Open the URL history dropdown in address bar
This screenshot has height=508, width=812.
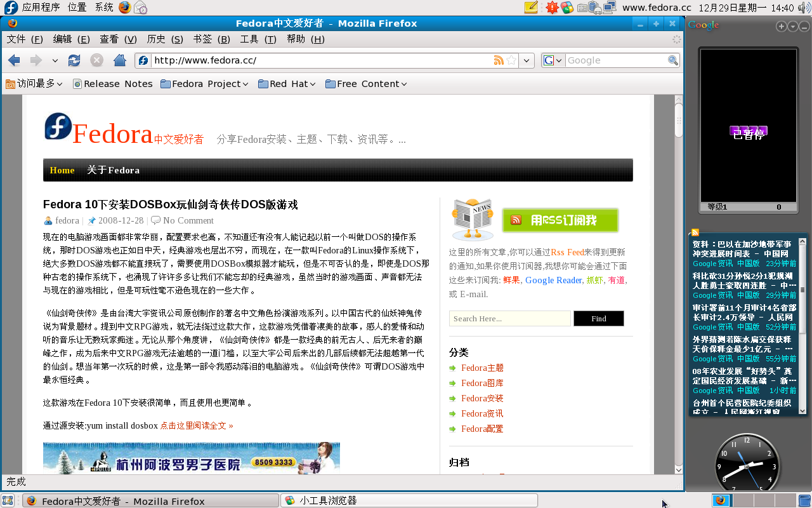(527, 60)
